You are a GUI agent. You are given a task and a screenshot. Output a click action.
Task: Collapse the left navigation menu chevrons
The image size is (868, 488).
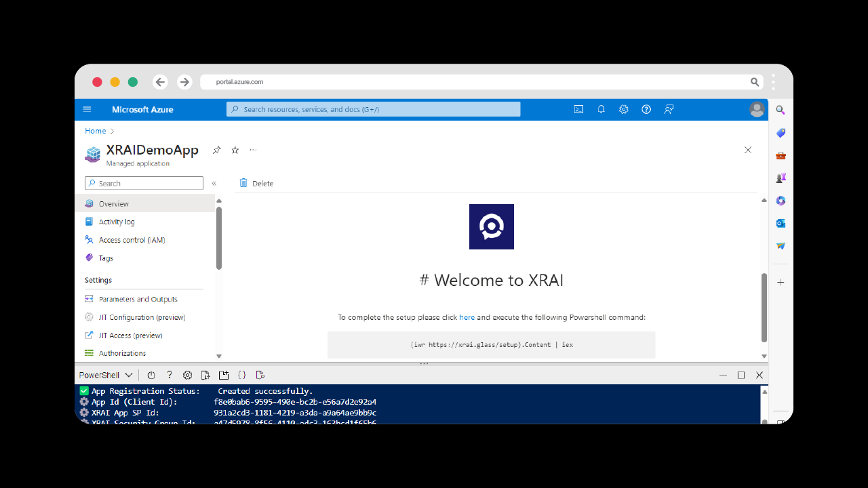click(214, 184)
